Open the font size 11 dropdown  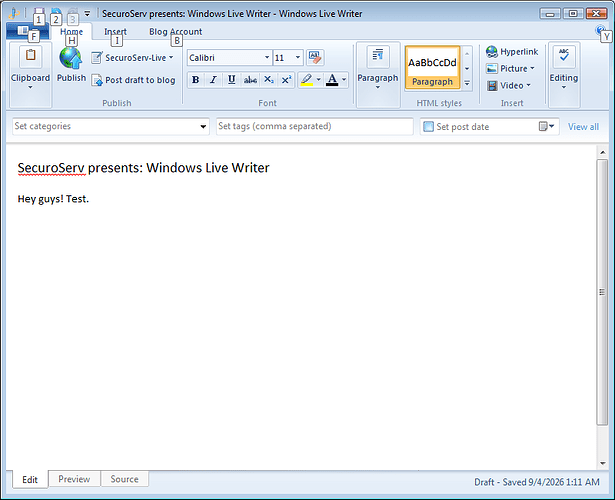[x=298, y=58]
